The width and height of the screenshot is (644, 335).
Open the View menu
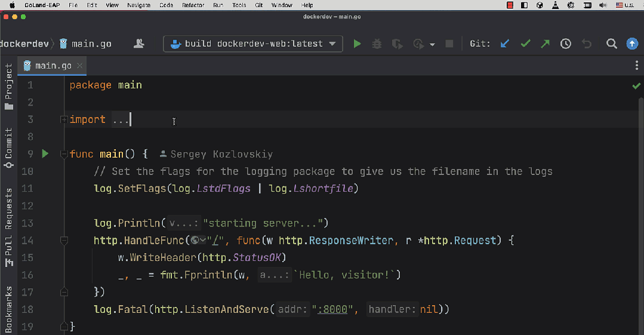pos(112,5)
